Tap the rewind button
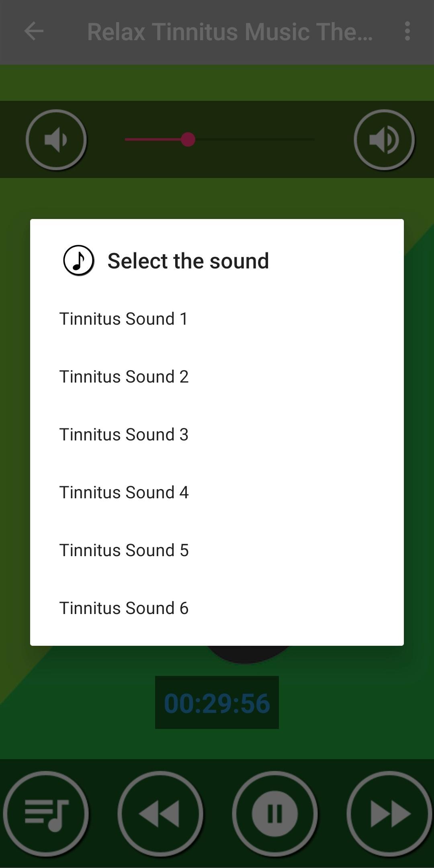Viewport: 434px width, 868px height. coord(160,813)
